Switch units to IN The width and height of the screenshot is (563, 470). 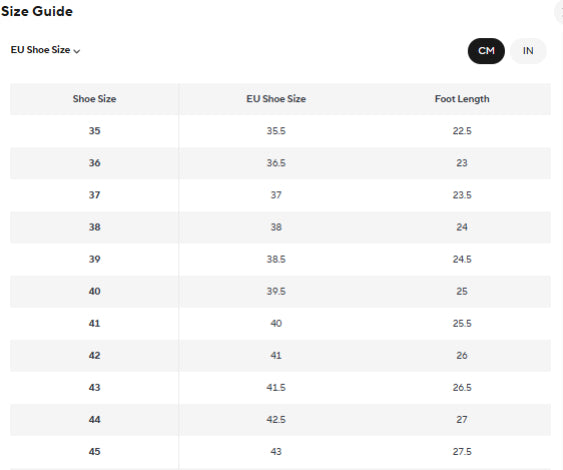coord(528,51)
